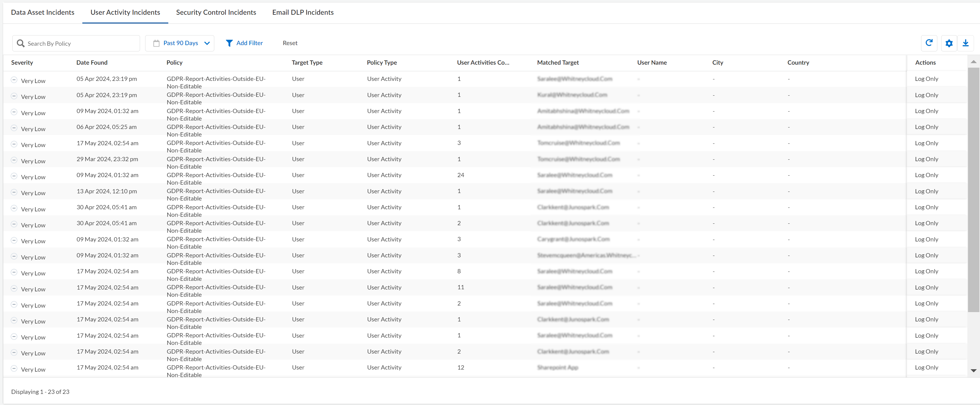
Task: Toggle circle icon for 29 Mar 2024 row
Action: pyautogui.click(x=14, y=160)
